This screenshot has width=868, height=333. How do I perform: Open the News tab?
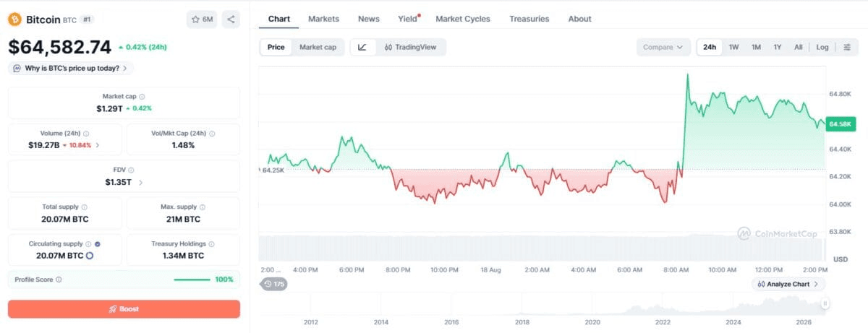(x=368, y=19)
